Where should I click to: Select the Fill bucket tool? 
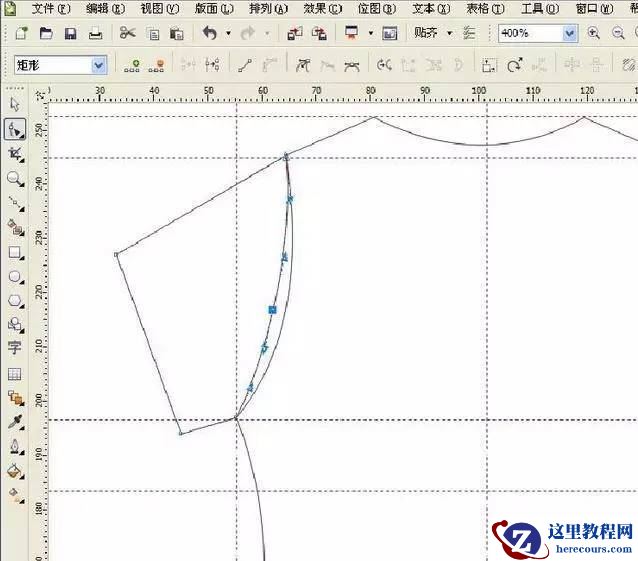(x=15, y=471)
